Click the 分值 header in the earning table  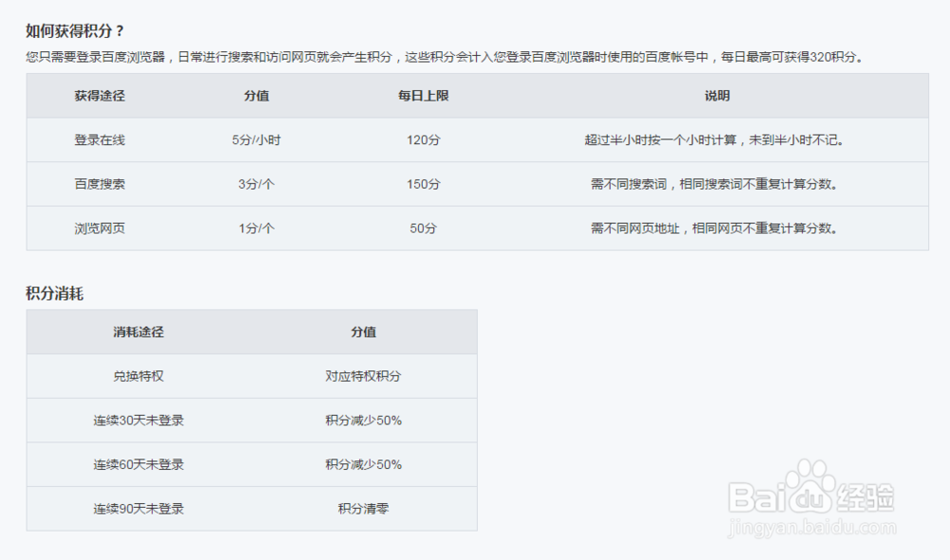256,96
